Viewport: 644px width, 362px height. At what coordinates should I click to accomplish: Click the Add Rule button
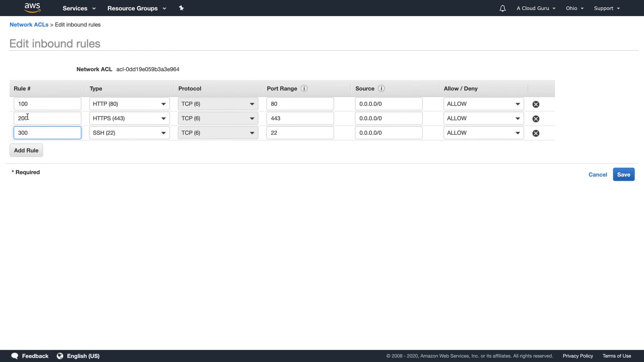pos(26,150)
